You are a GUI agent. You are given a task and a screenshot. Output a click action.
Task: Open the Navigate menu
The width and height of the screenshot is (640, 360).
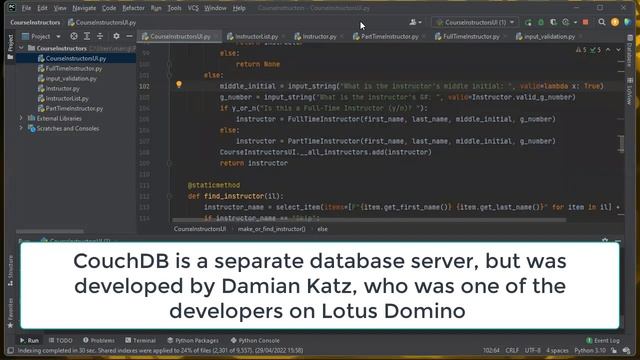click(84, 8)
